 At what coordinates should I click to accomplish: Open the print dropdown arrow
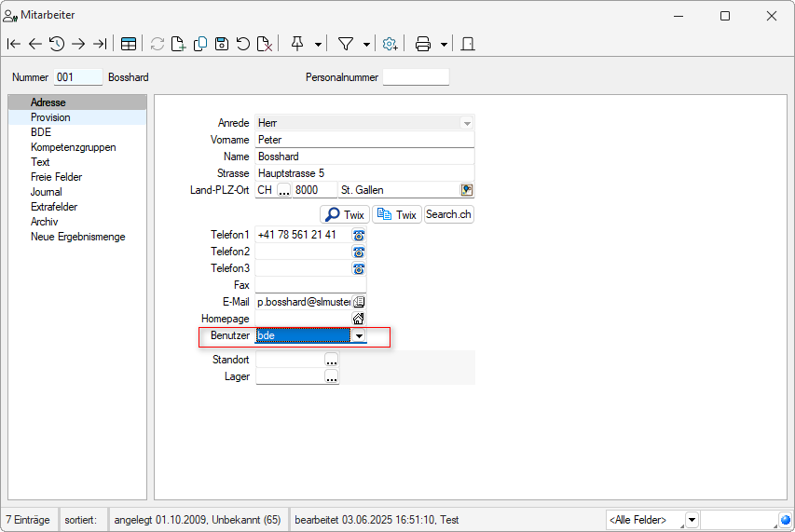[x=444, y=44]
